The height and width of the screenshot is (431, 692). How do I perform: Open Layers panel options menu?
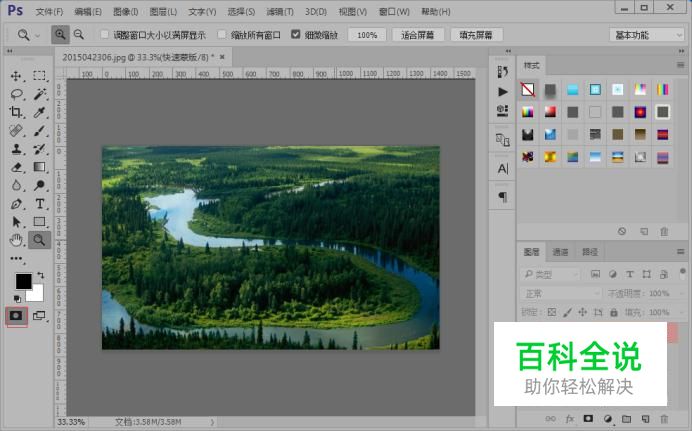tap(680, 251)
